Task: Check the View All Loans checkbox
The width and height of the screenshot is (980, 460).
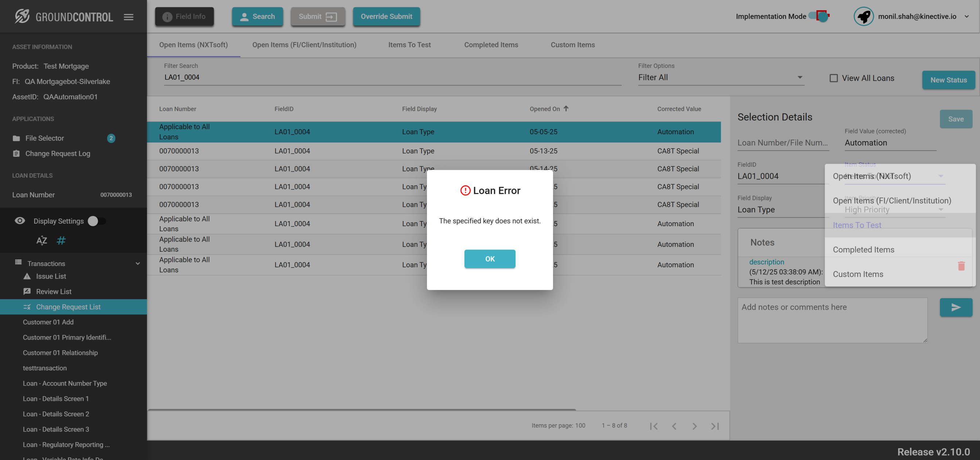Action: (833, 78)
